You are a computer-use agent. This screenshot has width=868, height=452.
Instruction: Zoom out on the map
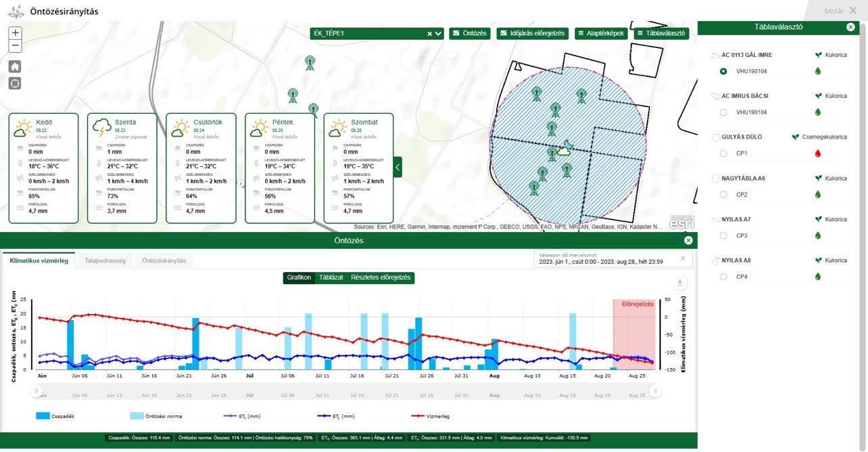point(15,46)
